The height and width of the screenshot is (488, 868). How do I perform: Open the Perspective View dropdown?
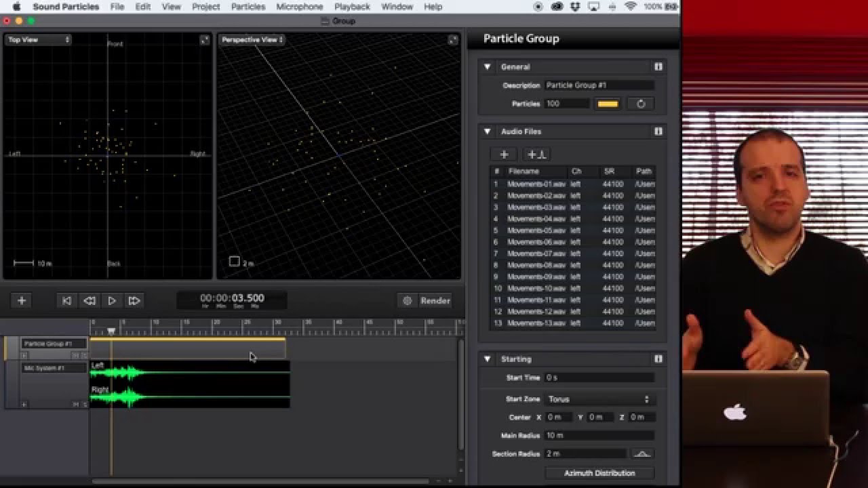(252, 40)
